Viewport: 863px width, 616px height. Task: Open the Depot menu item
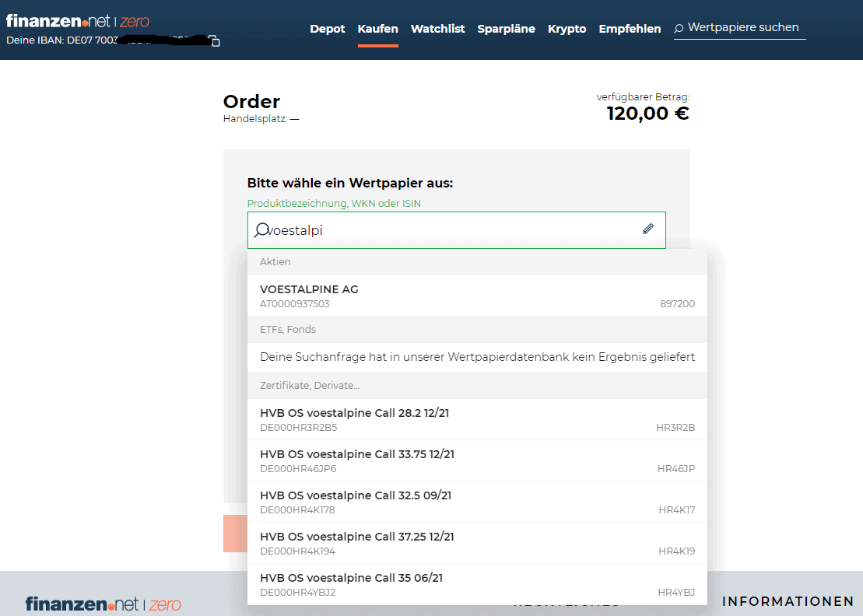[328, 29]
